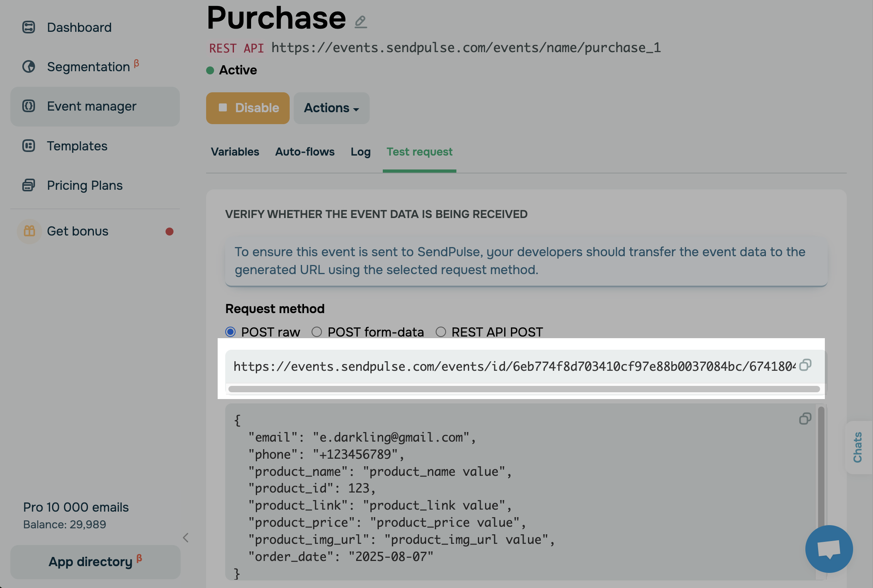This screenshot has height=588, width=873.
Task: Click the Get bonus gift icon
Action: click(29, 231)
